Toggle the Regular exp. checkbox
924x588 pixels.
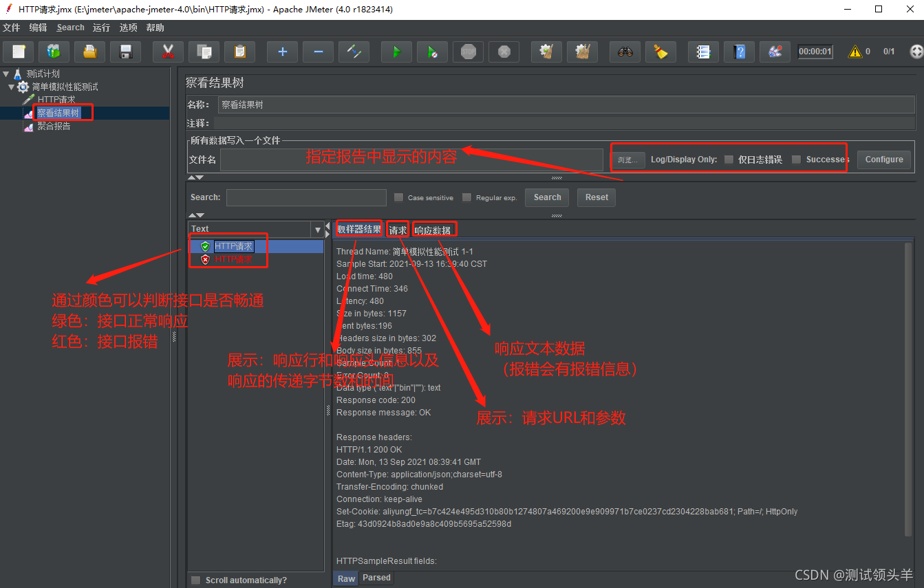[x=466, y=197]
